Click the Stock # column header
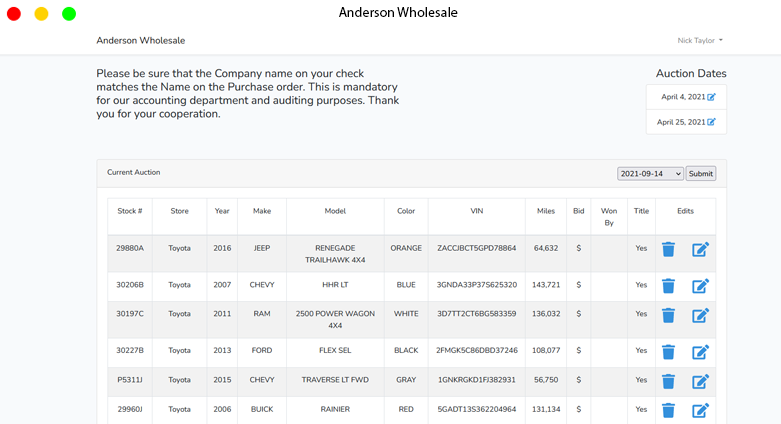The image size is (781, 424). 130,211
